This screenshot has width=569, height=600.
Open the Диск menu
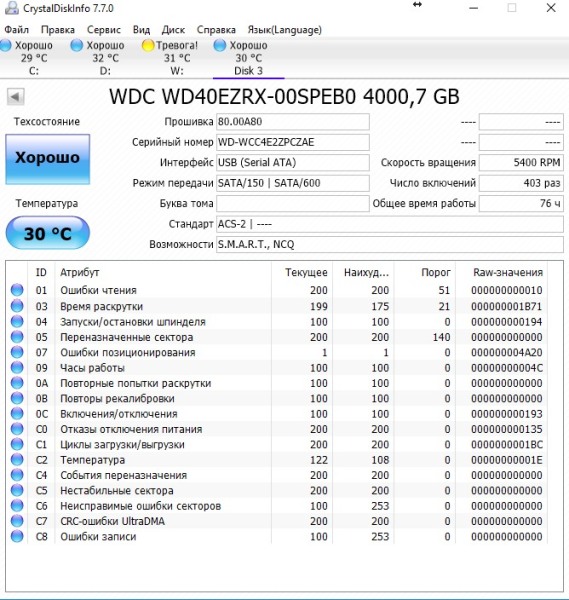[173, 29]
